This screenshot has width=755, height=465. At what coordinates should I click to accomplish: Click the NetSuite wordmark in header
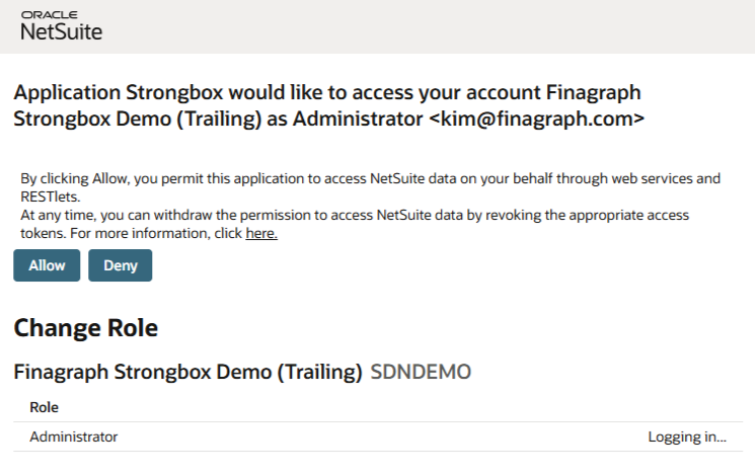[x=60, y=33]
